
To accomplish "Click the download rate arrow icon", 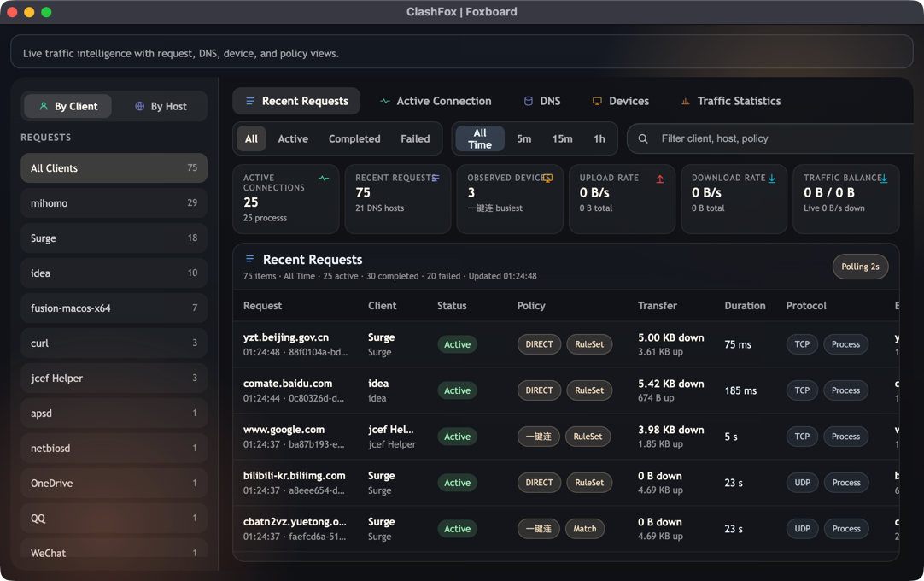I will 770,178.
